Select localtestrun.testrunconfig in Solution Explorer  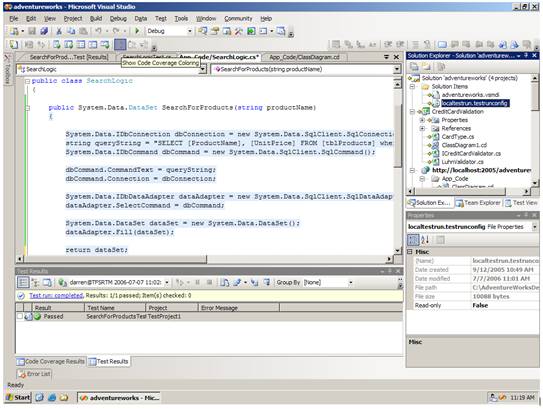pyautogui.click(x=474, y=103)
